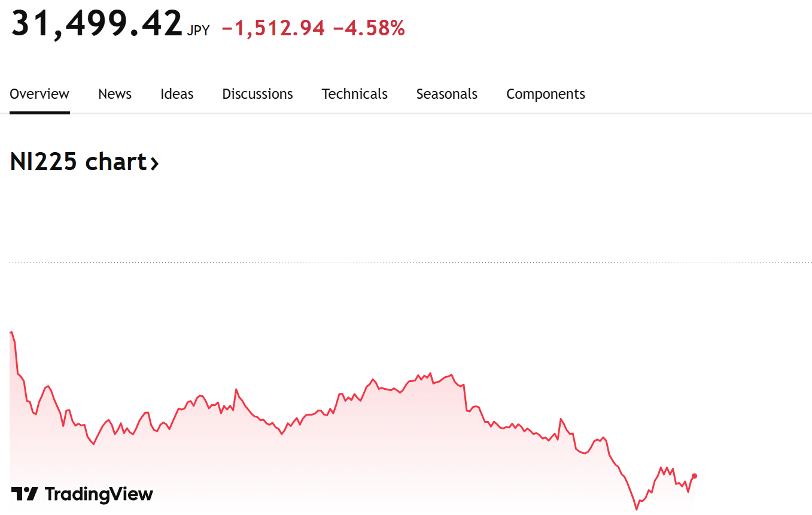Screen dimensions: 812x515
Task: Click the lowest dip of the chart line
Action: point(637,508)
